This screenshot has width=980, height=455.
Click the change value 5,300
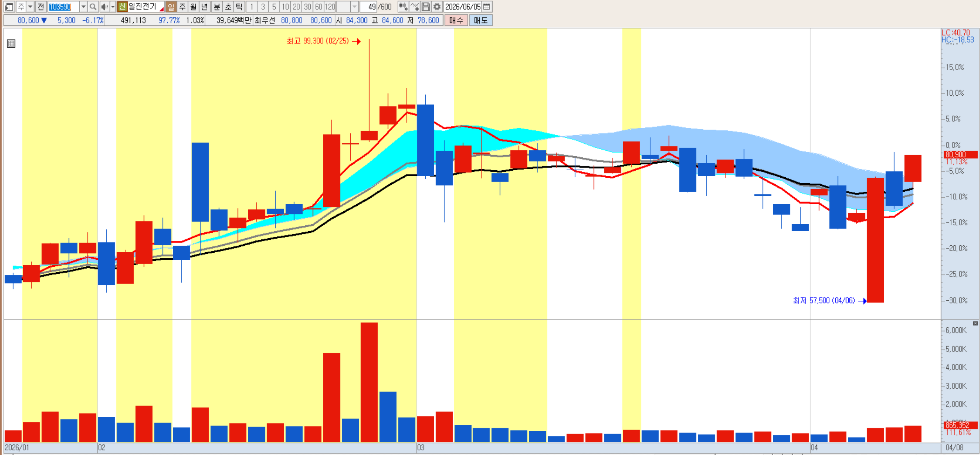tap(66, 20)
